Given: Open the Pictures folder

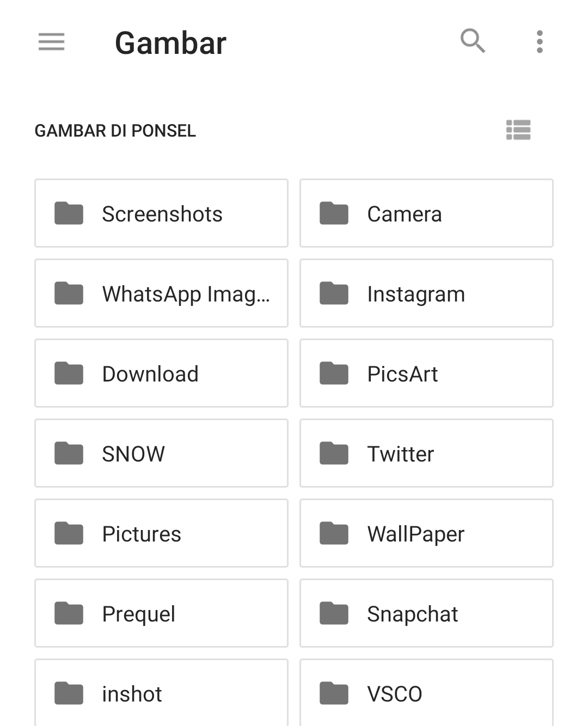Looking at the screenshot, I should click(161, 533).
